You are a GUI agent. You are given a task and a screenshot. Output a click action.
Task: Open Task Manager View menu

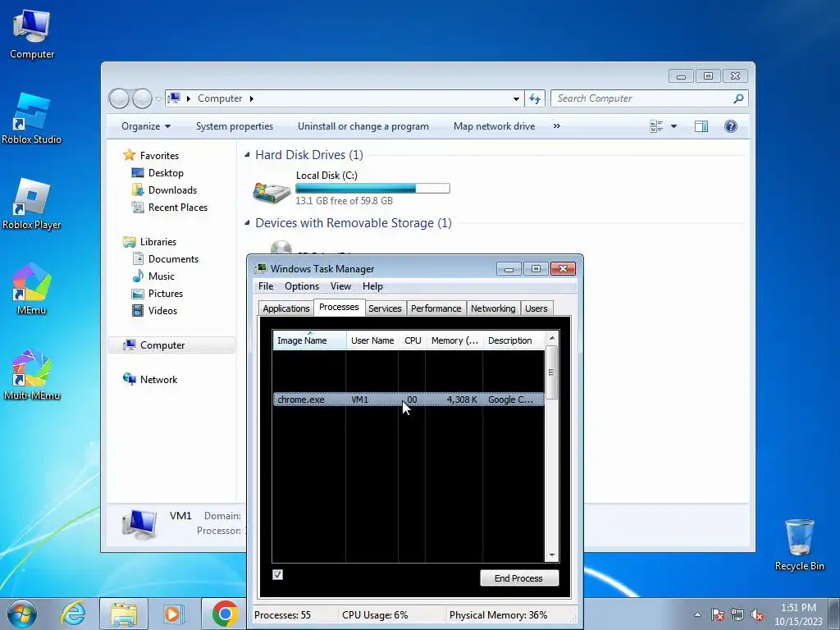coord(340,286)
